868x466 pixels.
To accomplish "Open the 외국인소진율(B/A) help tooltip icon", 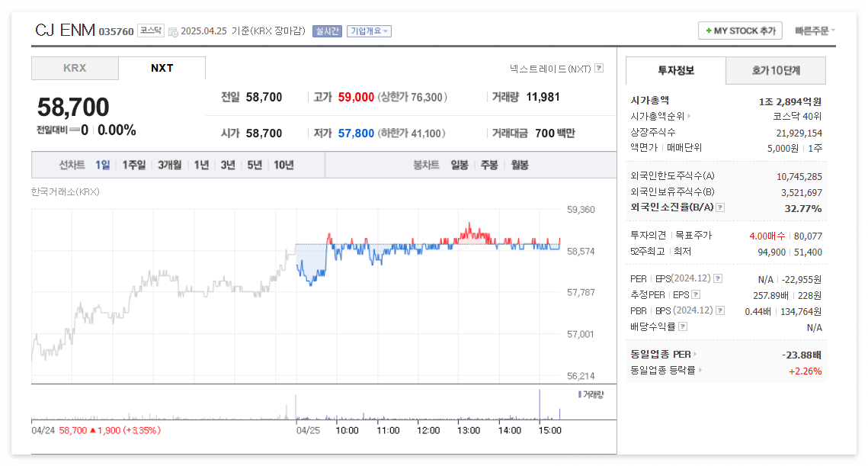I will [x=719, y=209].
